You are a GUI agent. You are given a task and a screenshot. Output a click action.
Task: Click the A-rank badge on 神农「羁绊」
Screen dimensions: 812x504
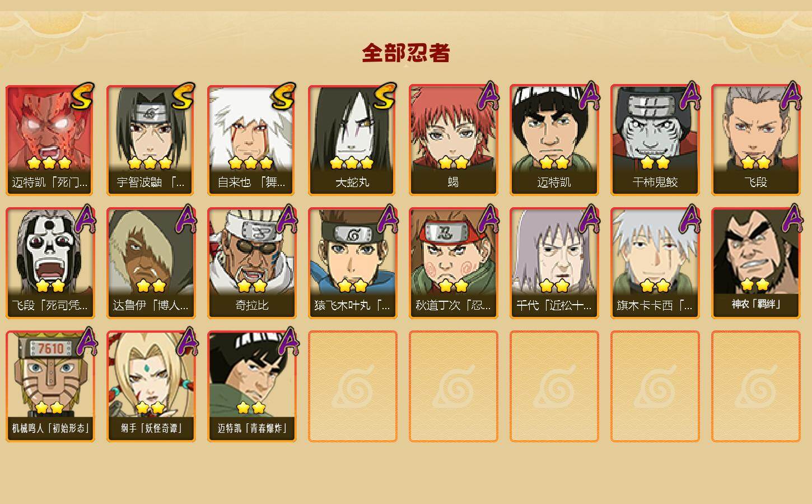[x=790, y=218]
